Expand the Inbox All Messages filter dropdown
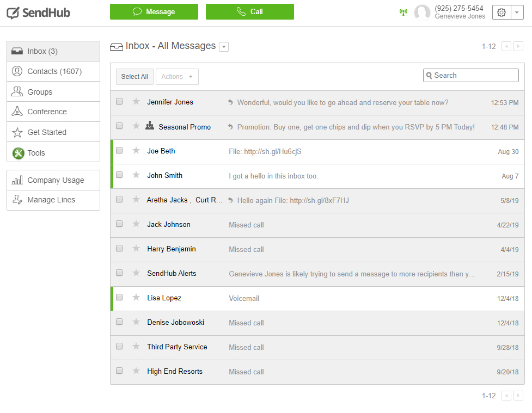Viewport: 532px width, 413px height. [224, 47]
